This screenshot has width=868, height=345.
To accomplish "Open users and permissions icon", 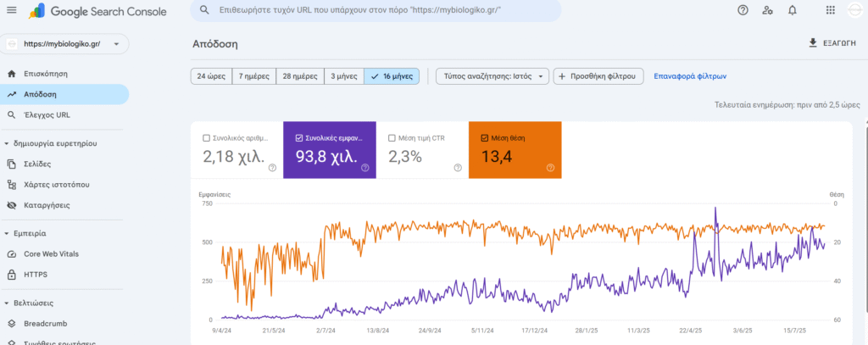I will 767,11.
